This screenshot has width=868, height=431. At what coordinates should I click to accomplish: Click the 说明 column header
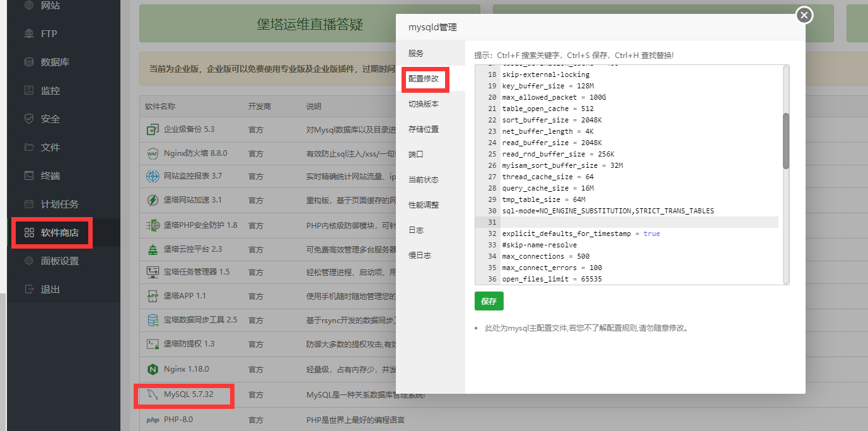click(314, 107)
